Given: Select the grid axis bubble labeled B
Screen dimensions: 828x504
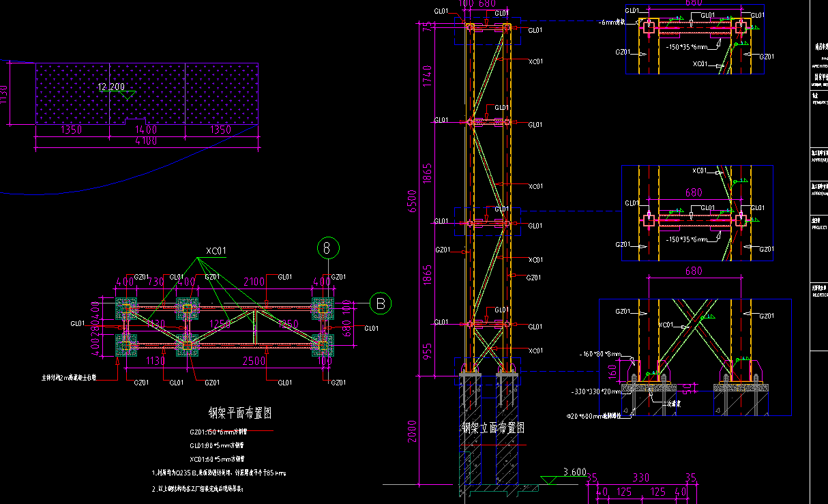Looking at the screenshot, I should (381, 303).
